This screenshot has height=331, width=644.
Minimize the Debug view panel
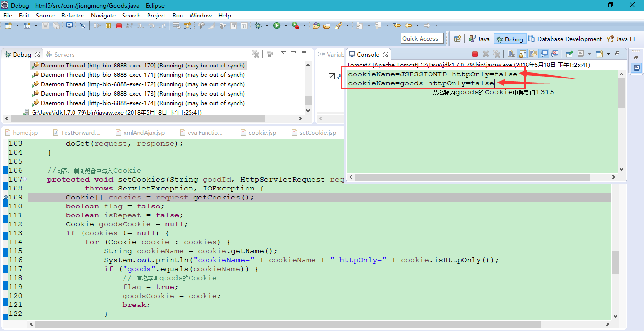pos(293,53)
